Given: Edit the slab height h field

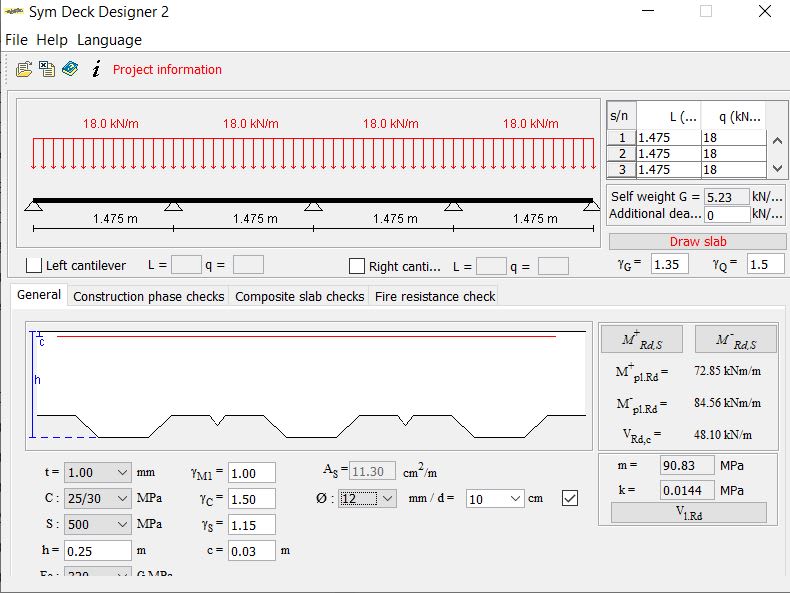Looking at the screenshot, I should coord(98,551).
